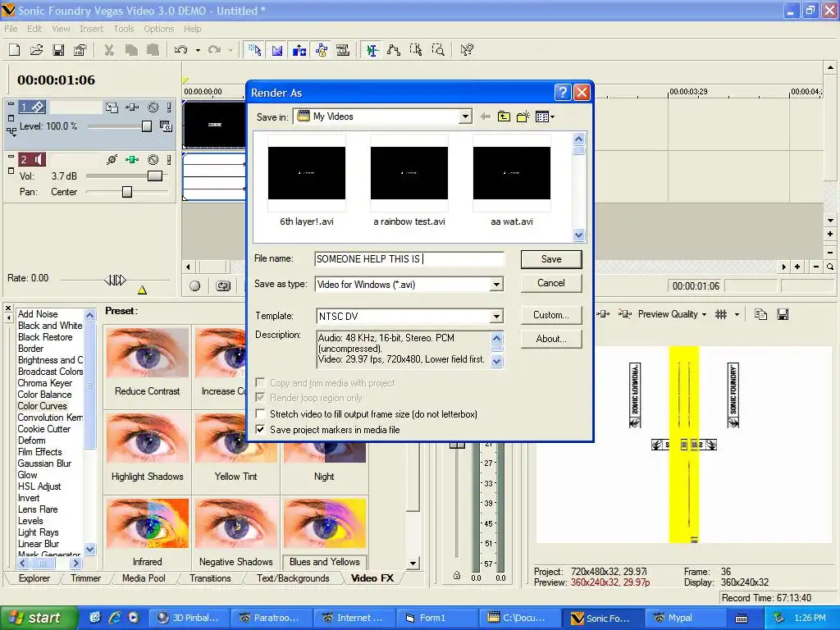Screen dimensions: 840x630
Task: Switch to the Explorer tab
Action: pos(34,578)
